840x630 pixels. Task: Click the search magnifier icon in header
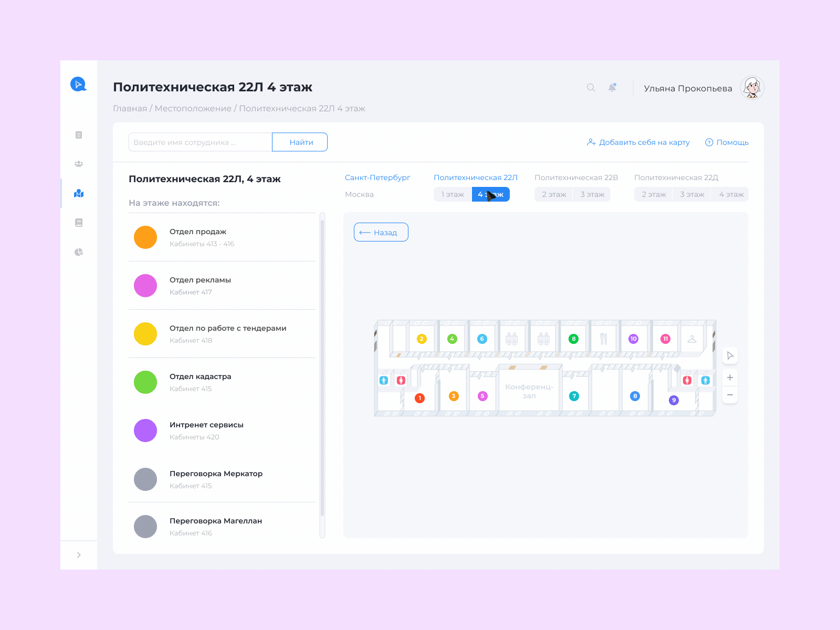[x=591, y=88]
